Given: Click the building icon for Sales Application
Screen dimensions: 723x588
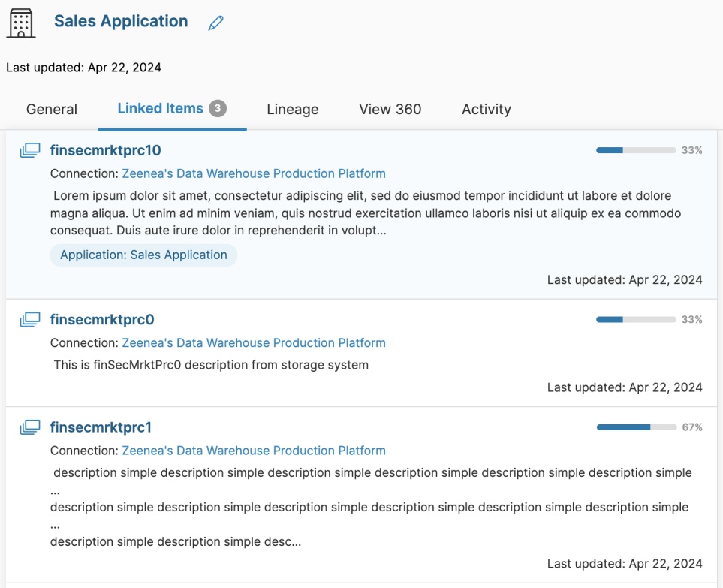Looking at the screenshot, I should coord(21,23).
